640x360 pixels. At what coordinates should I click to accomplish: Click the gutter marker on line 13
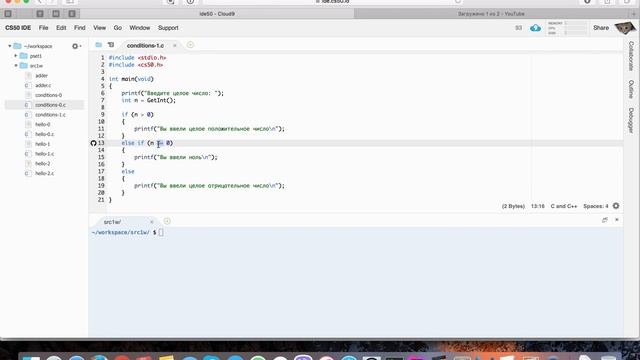pos(93,143)
